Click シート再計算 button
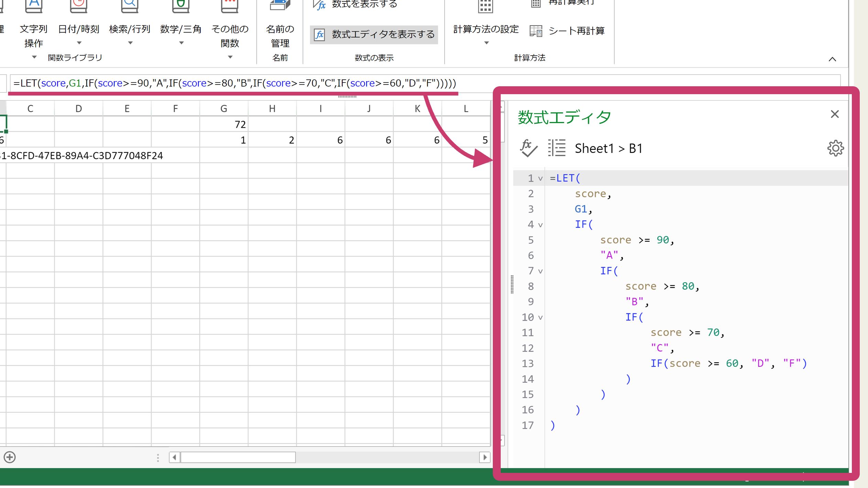 tap(567, 31)
